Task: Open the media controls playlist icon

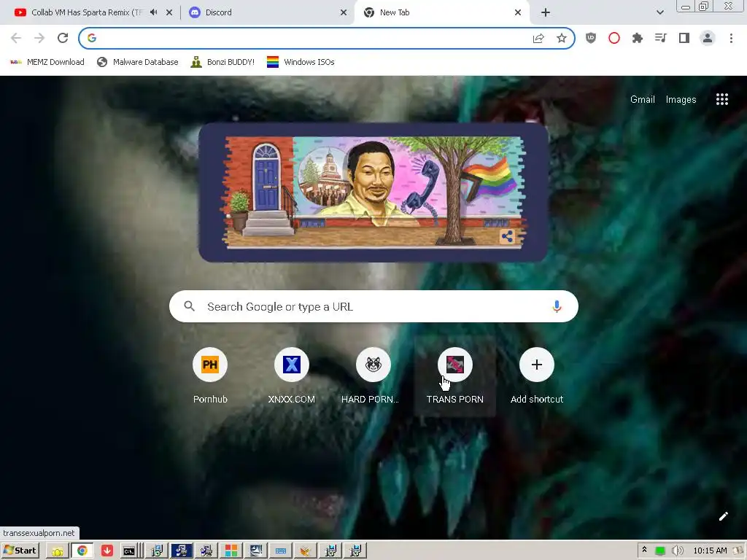Action: point(661,38)
